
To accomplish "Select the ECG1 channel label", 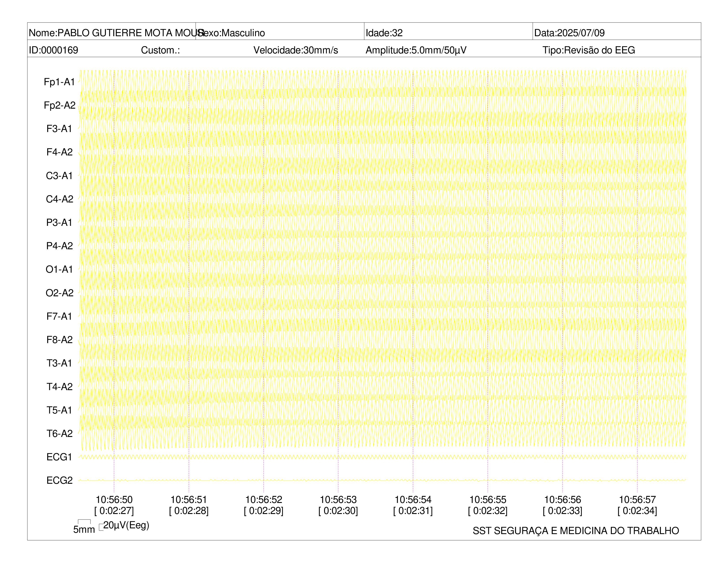I will pyautogui.click(x=59, y=457).
